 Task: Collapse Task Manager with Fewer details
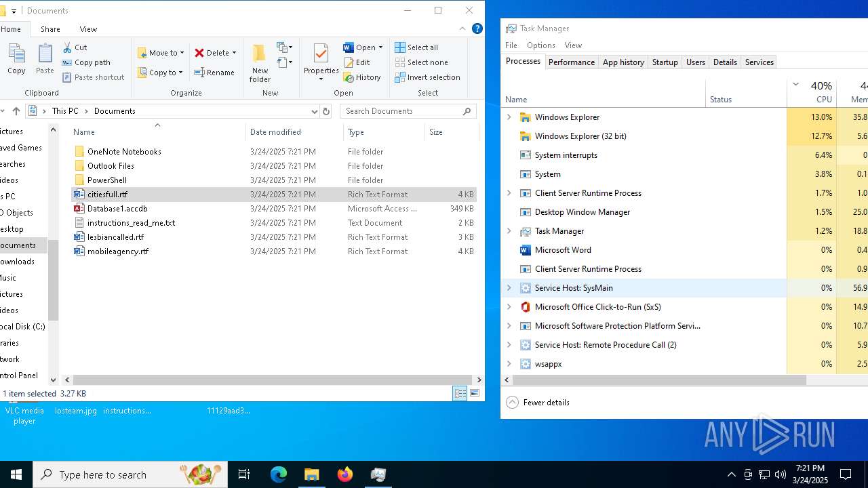tap(538, 403)
